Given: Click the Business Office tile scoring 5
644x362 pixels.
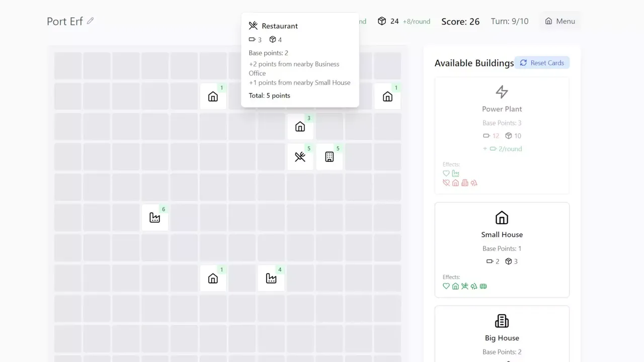Looking at the screenshot, I should 330,157.
